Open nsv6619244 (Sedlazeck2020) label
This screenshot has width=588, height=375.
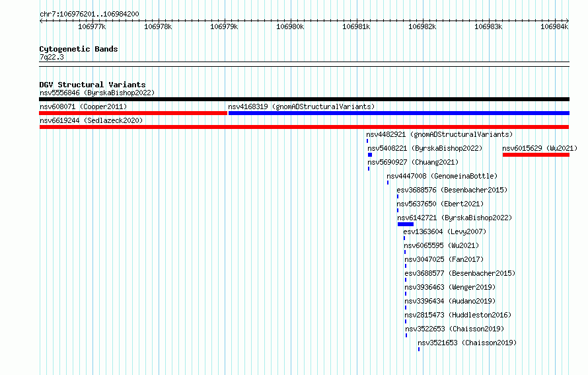pos(91,120)
